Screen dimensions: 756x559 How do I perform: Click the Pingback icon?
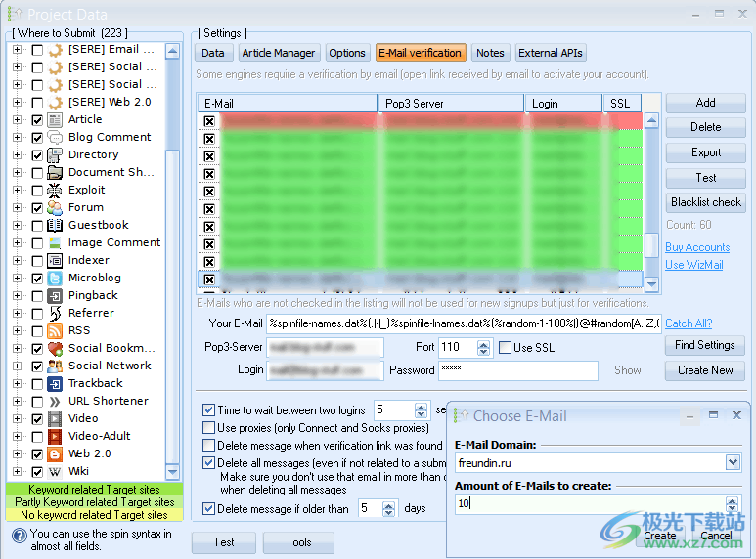tap(55, 296)
